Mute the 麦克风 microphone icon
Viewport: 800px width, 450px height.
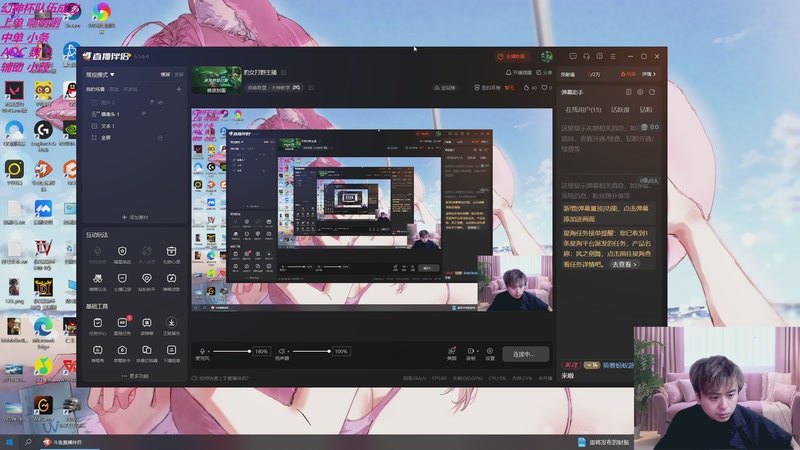click(202, 352)
